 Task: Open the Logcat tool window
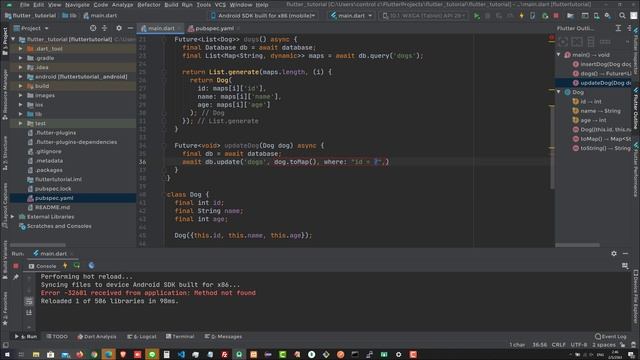click(x=142, y=337)
